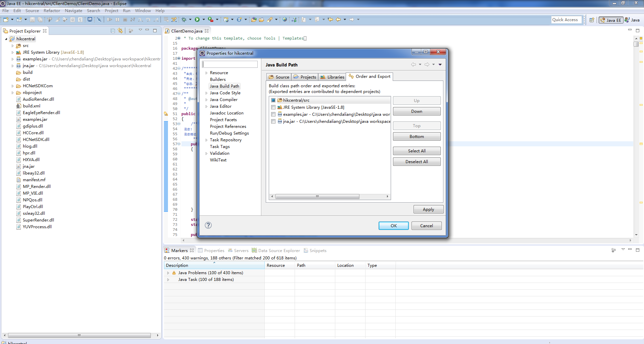
Task: Click the Select All button
Action: (x=417, y=151)
